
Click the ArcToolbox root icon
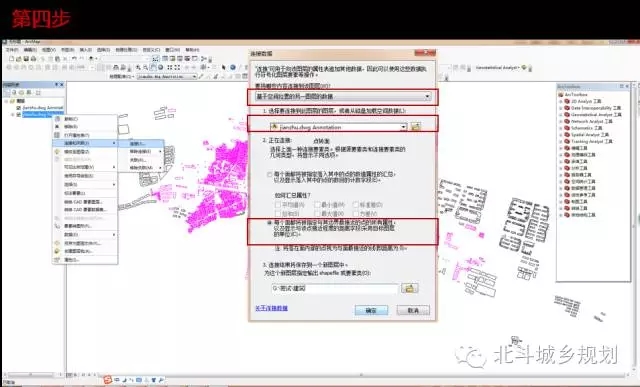561,94
